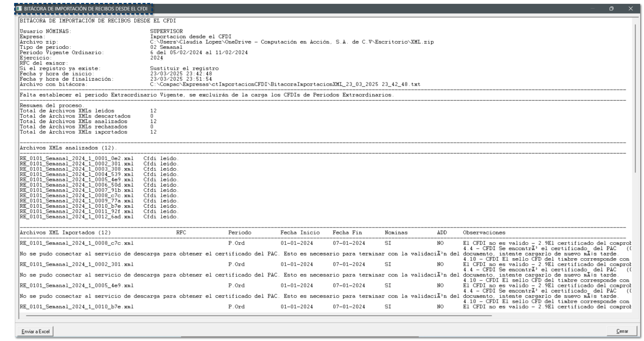Select the RE_0101_Semanal_2024_1_0001_0e2.xml log entry

[77, 158]
